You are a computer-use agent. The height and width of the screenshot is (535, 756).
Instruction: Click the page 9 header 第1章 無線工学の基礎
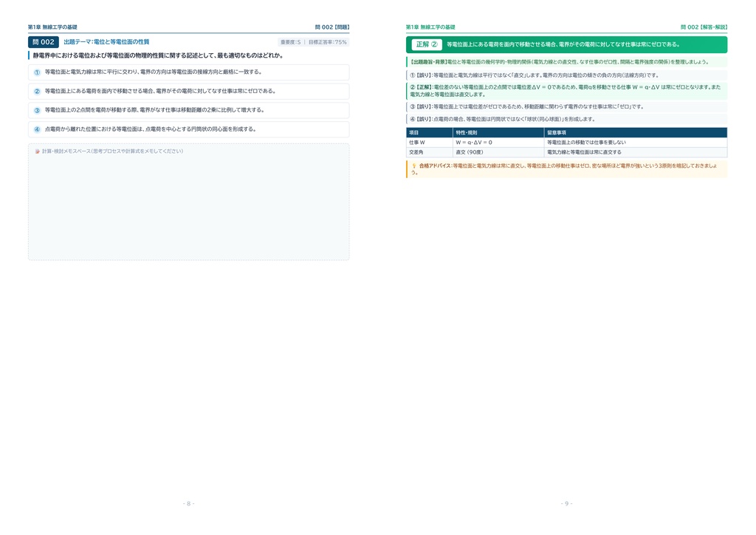430,27
